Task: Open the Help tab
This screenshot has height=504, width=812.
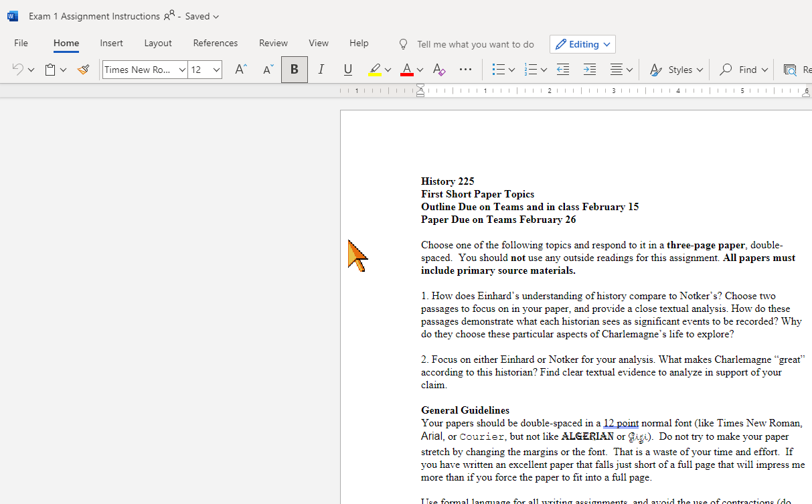Action: click(x=359, y=43)
